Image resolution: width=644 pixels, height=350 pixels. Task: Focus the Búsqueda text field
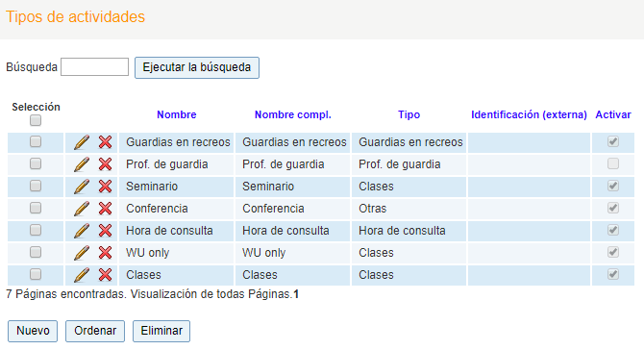point(94,67)
